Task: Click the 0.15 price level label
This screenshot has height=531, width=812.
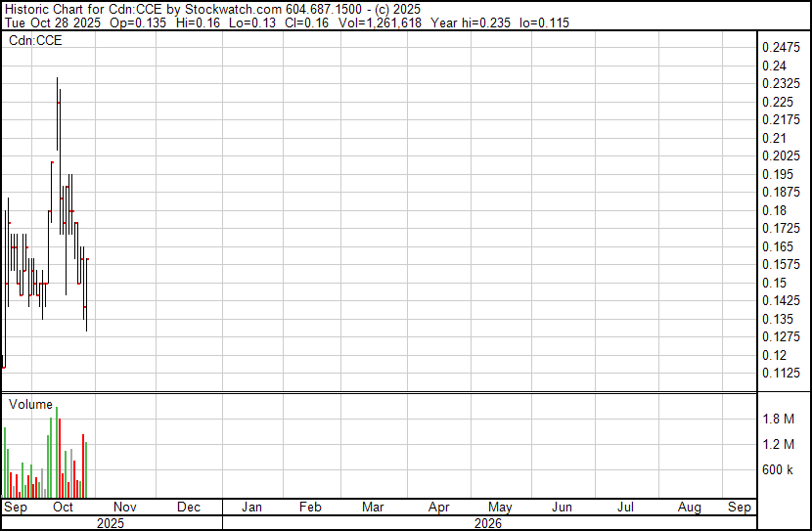Action: pos(774,283)
